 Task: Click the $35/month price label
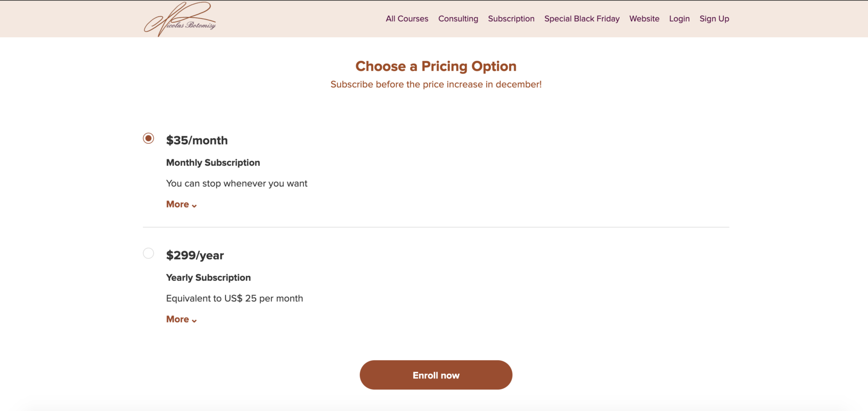(197, 140)
